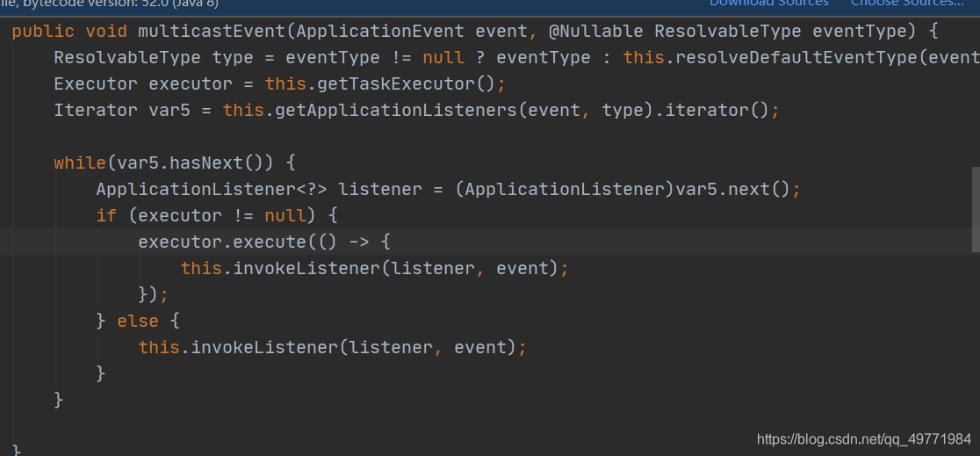
Task: Click the while keyword
Action: tap(80, 163)
